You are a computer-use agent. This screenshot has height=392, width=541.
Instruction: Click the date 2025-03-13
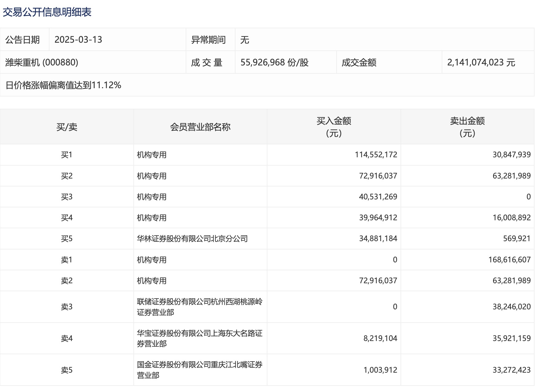[78, 40]
